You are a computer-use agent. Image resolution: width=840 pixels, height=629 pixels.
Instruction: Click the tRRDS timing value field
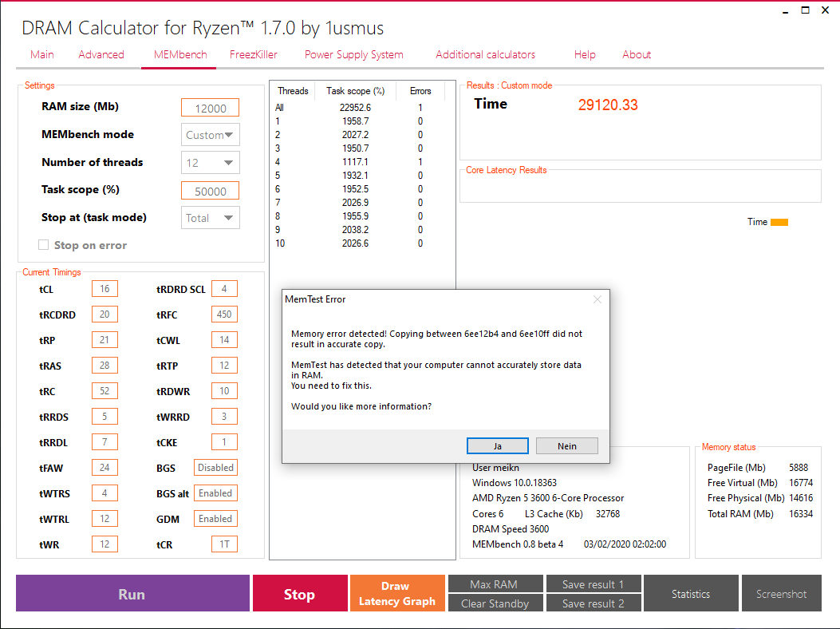tap(105, 416)
